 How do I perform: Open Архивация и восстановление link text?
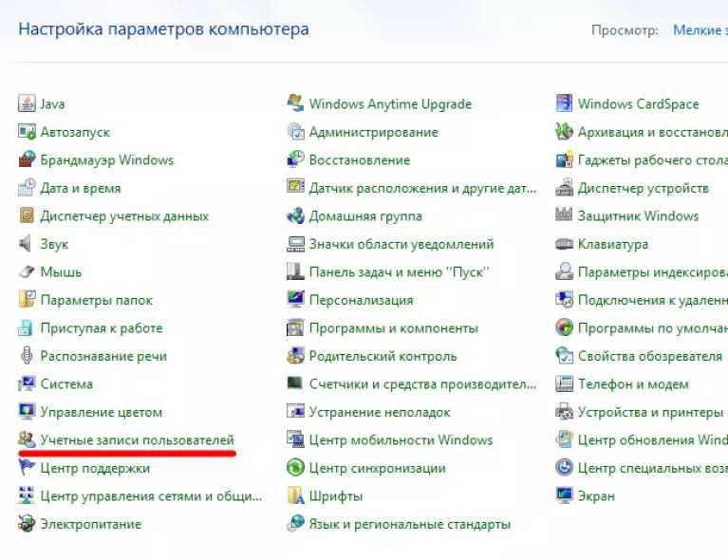[x=653, y=132]
